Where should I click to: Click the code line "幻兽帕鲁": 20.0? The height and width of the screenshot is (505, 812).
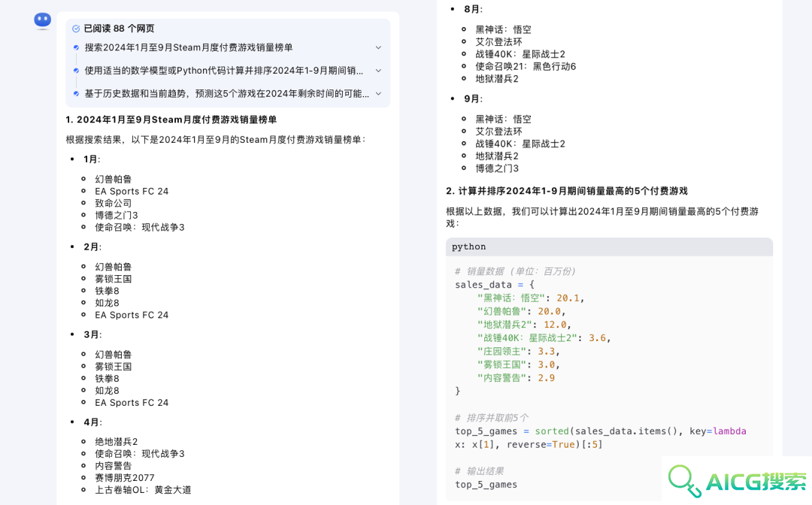pos(522,311)
